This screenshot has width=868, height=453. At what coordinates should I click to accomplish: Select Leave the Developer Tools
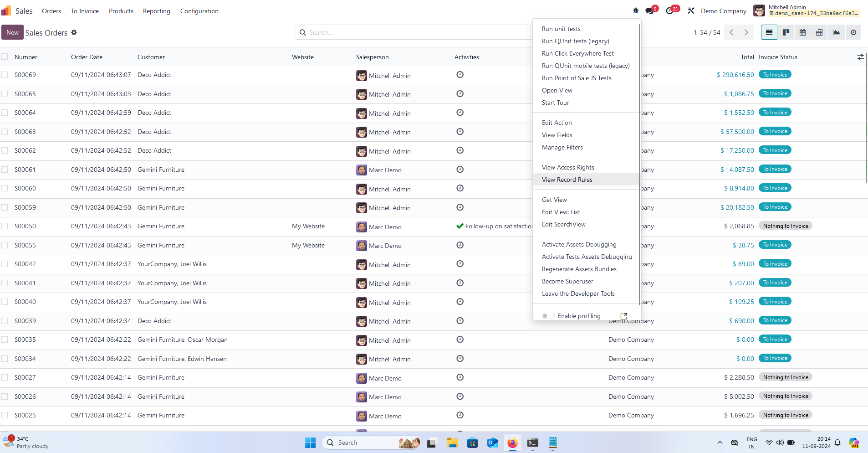[x=587, y=293]
